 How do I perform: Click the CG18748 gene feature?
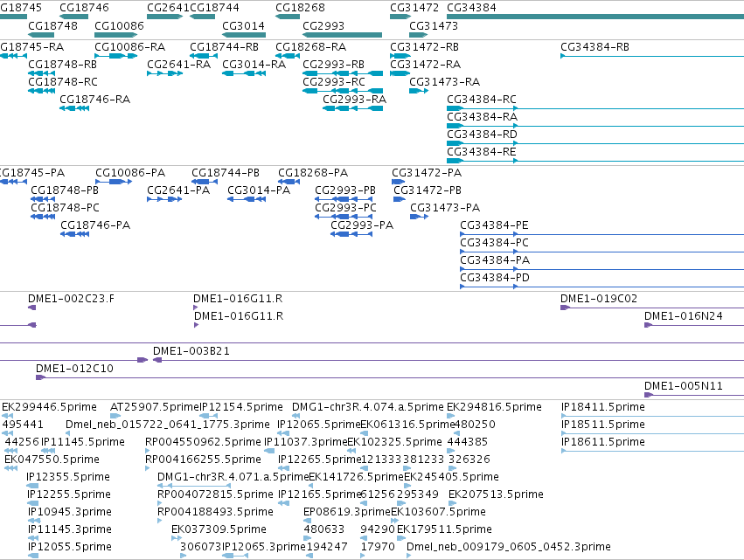[41, 35]
